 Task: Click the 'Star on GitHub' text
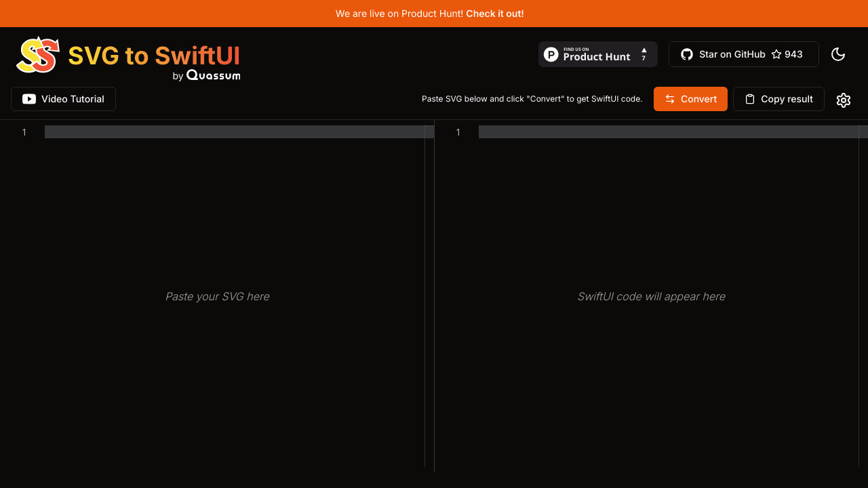[732, 54]
